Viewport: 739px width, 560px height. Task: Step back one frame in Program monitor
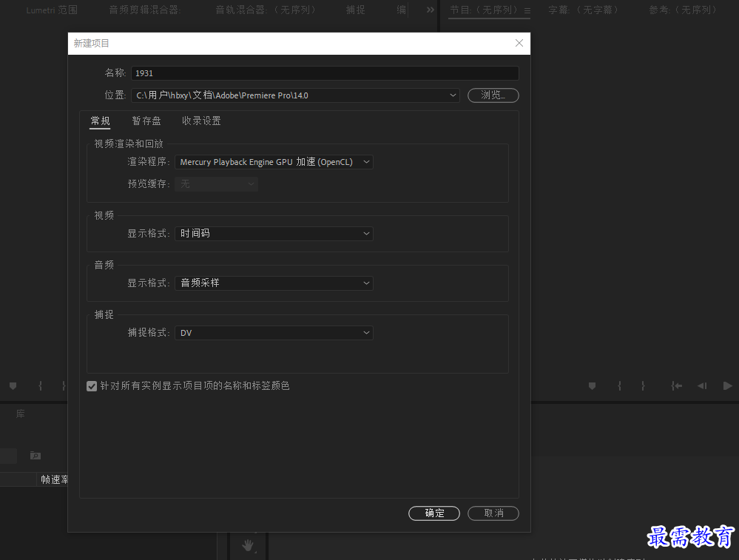point(702,386)
